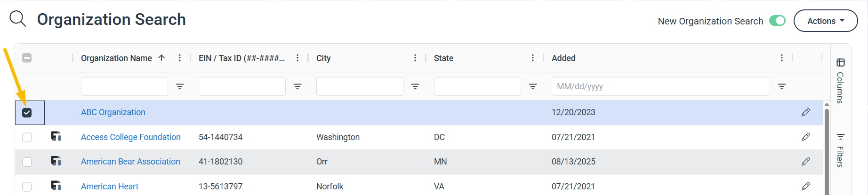Open the filter icon for Organization Name
This screenshot has width=868, height=195.
tap(180, 86)
